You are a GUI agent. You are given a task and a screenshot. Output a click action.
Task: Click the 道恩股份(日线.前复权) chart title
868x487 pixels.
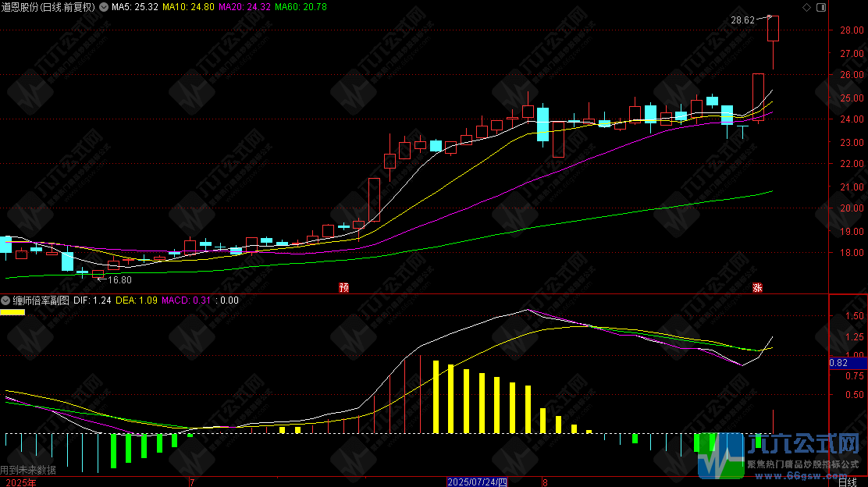tap(48, 7)
